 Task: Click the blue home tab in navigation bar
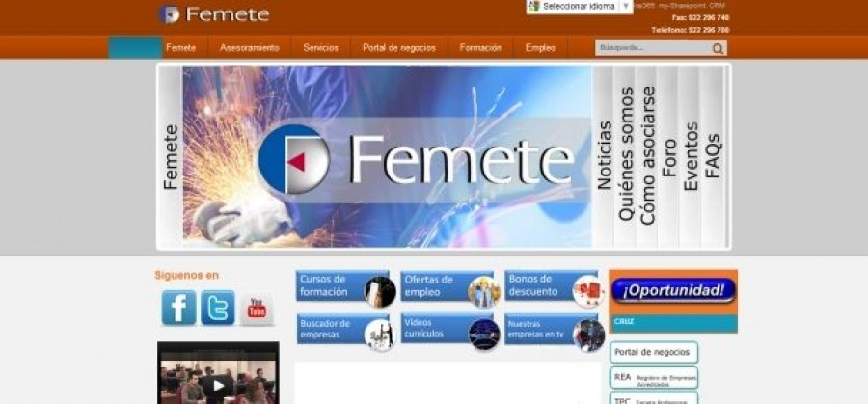coord(135,47)
